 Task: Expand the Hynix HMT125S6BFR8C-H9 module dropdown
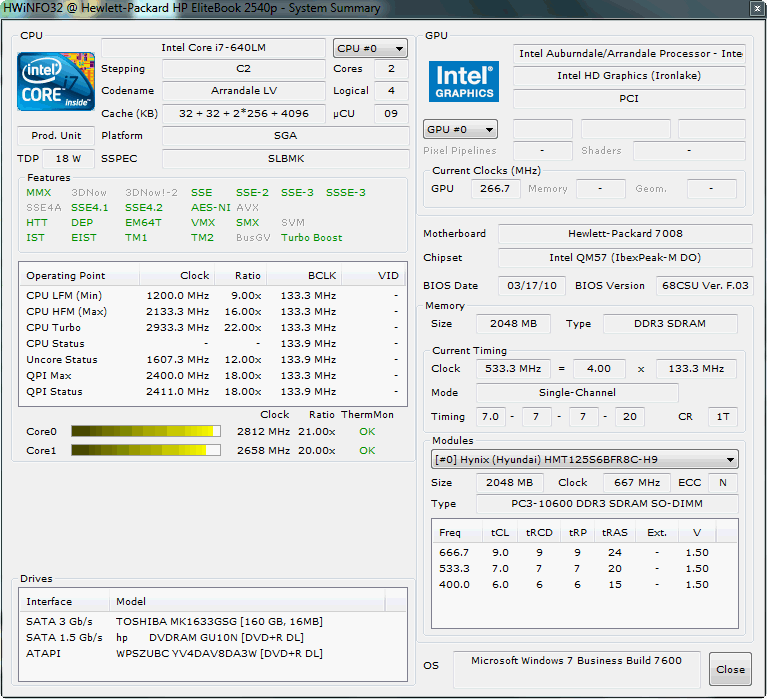585,459
